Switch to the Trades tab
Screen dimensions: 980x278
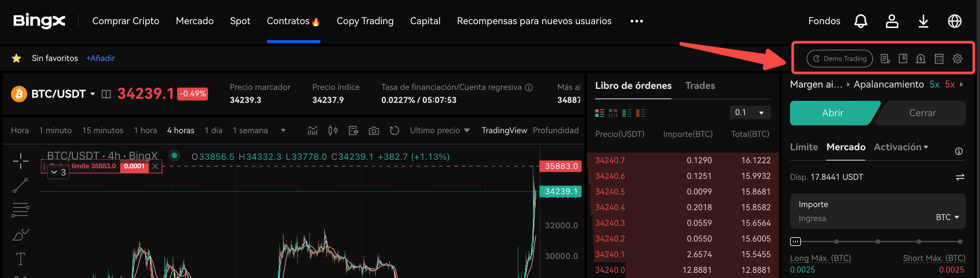pyautogui.click(x=700, y=86)
